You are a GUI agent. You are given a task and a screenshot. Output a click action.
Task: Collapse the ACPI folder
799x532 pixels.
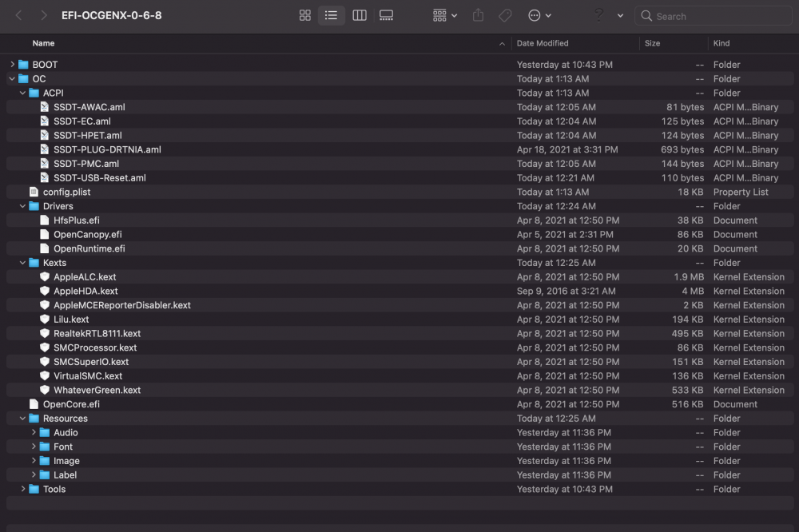pyautogui.click(x=22, y=93)
